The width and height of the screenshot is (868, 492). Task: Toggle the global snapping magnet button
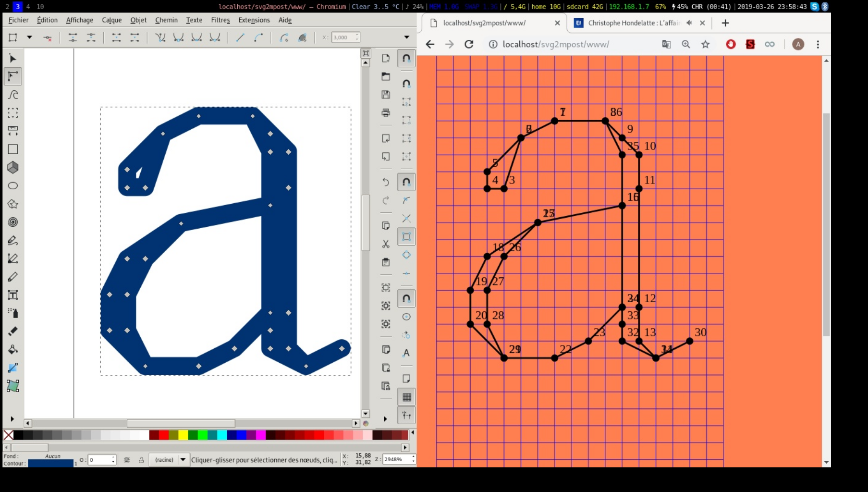(x=406, y=59)
